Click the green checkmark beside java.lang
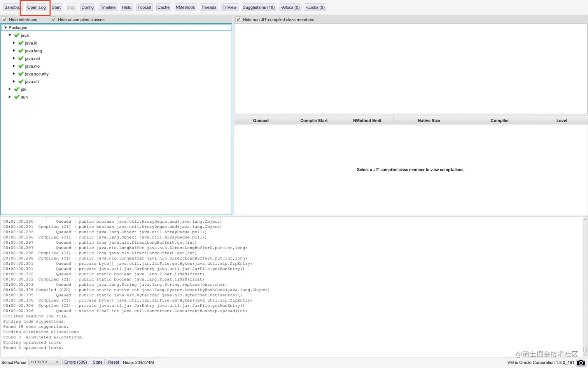The width and height of the screenshot is (588, 368). [x=21, y=51]
